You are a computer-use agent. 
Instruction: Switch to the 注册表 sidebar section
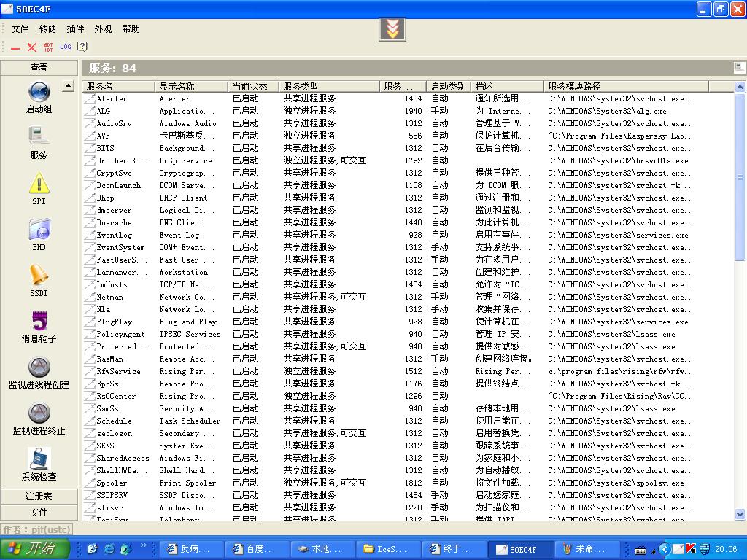(39, 496)
